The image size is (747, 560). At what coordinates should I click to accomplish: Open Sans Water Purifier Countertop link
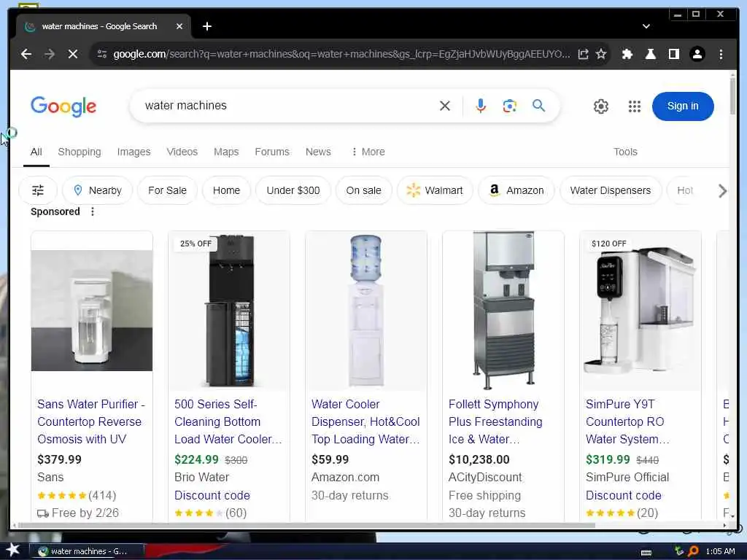pyautogui.click(x=91, y=422)
